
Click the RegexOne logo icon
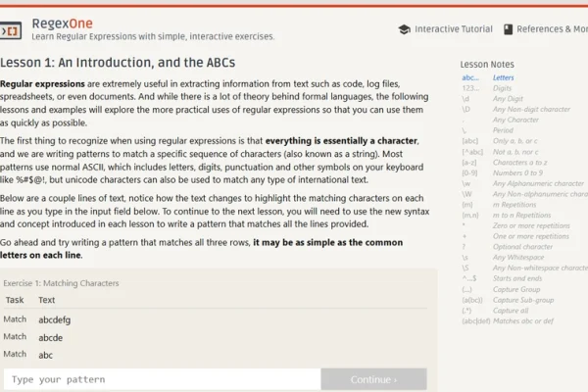click(x=13, y=29)
